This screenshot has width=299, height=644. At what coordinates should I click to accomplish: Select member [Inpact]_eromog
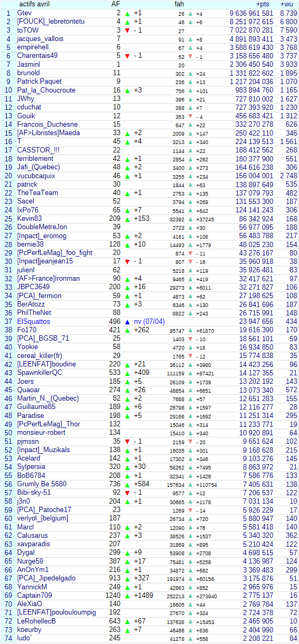click(43, 236)
